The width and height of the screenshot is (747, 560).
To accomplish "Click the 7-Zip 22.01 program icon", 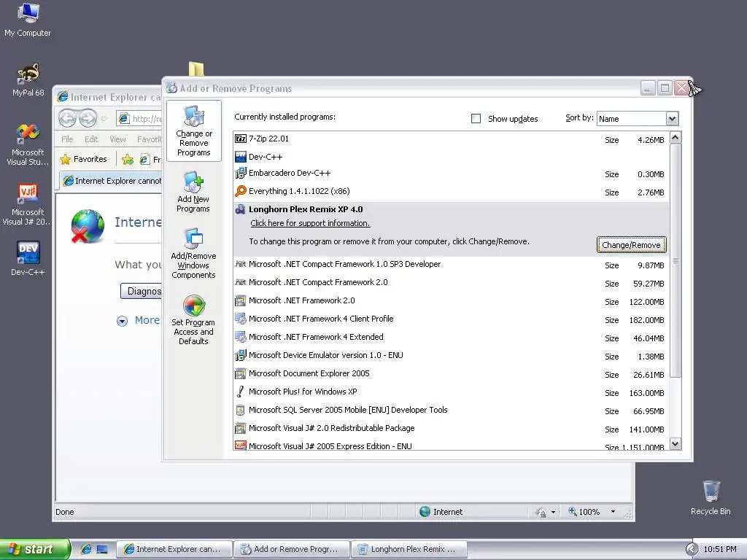I will [241, 139].
